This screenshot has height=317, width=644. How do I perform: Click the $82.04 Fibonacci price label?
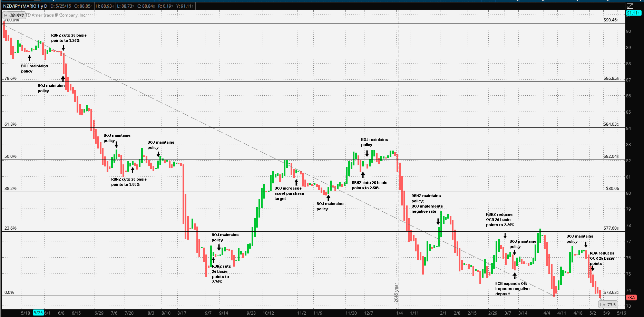[611, 156]
